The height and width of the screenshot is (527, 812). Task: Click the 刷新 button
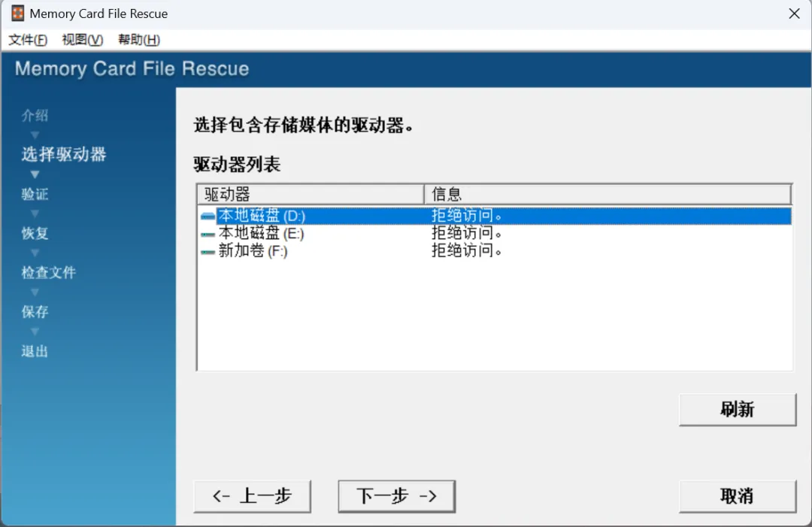(738, 410)
